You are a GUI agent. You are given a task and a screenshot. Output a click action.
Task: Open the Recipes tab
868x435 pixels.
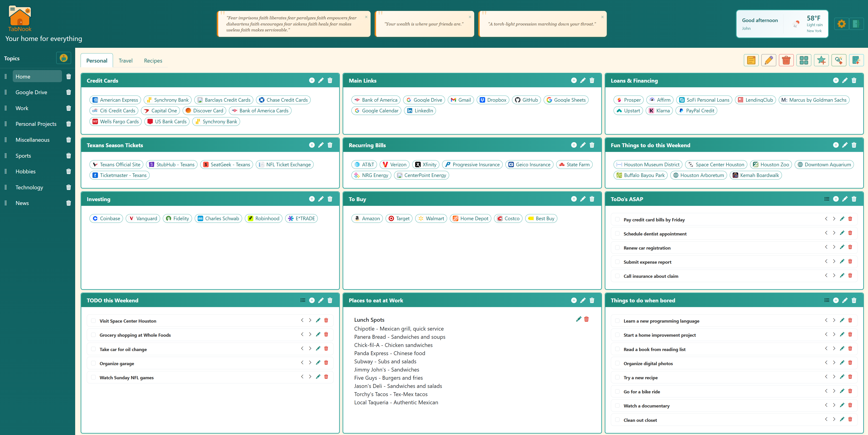click(x=153, y=61)
